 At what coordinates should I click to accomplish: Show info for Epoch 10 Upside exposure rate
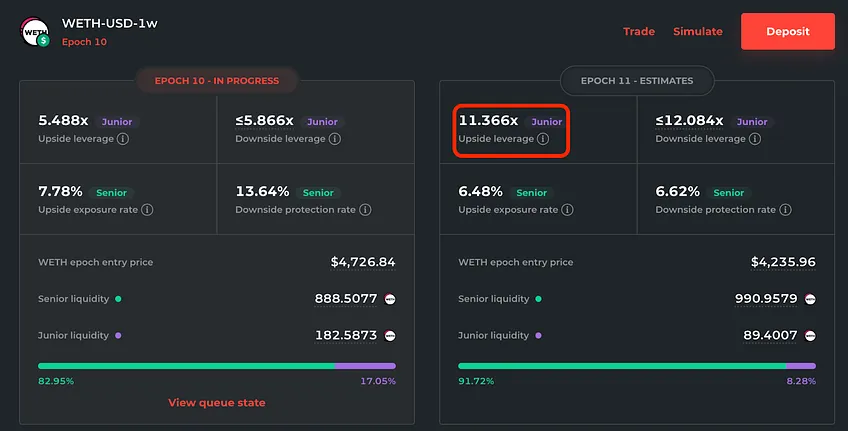(x=147, y=210)
